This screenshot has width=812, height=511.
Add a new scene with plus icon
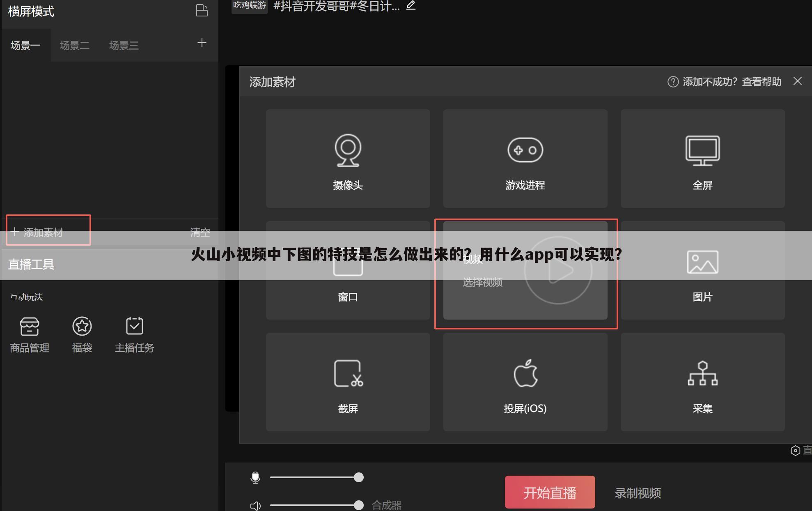pyautogui.click(x=202, y=43)
